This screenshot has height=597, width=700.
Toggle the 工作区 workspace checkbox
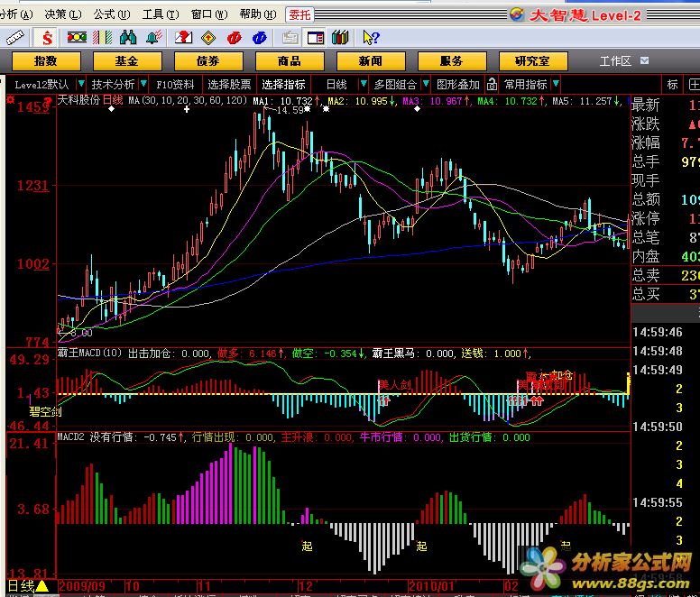click(644, 60)
